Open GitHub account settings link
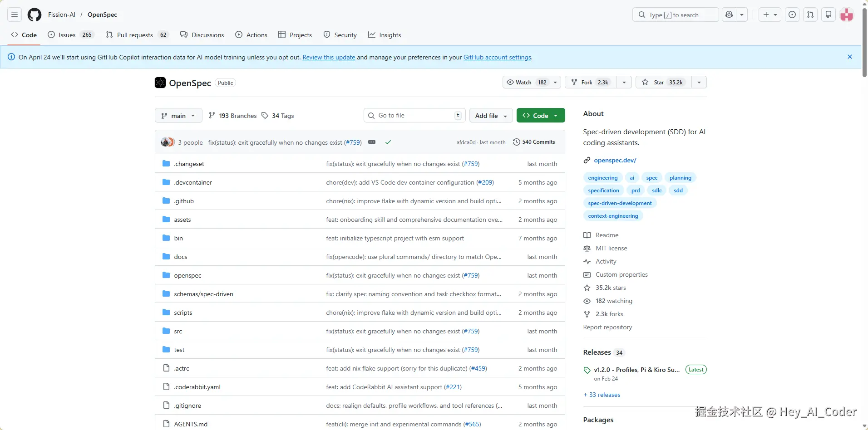Viewport: 868px width, 430px height. tap(497, 57)
